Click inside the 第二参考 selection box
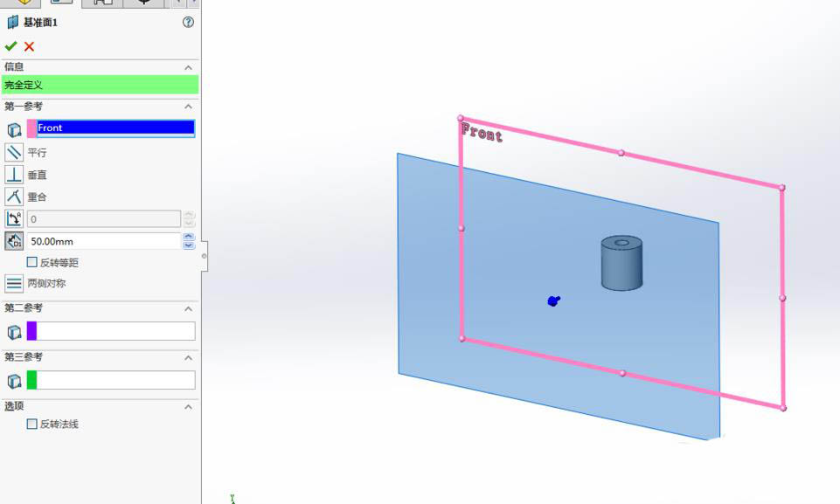Viewport: 840px width, 504px height. (x=114, y=330)
